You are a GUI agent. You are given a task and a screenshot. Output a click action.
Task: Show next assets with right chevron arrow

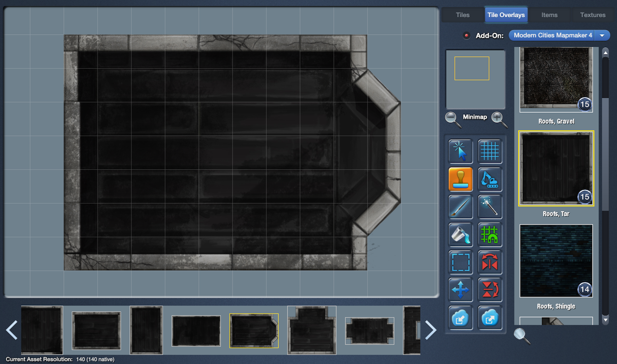(430, 330)
